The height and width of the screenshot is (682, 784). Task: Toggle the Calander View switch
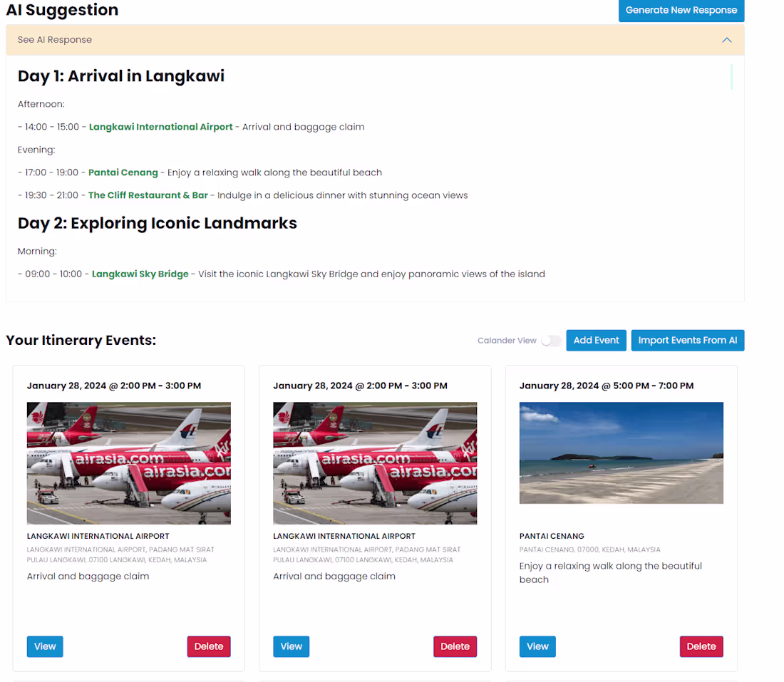[x=551, y=341]
